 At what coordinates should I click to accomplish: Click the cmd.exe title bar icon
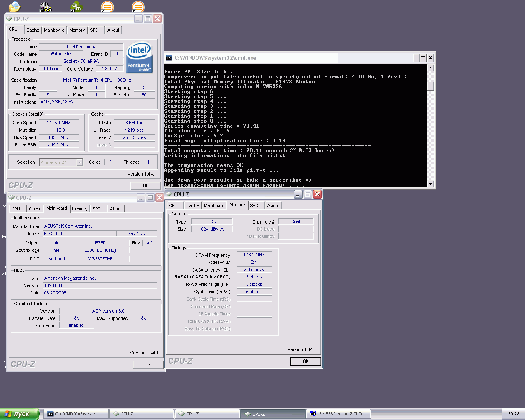(169, 58)
